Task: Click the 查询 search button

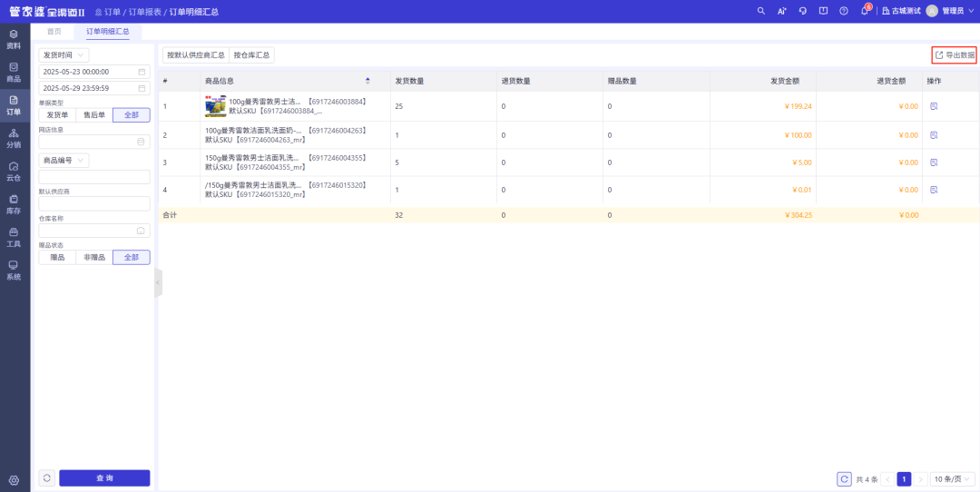Action: (104, 478)
